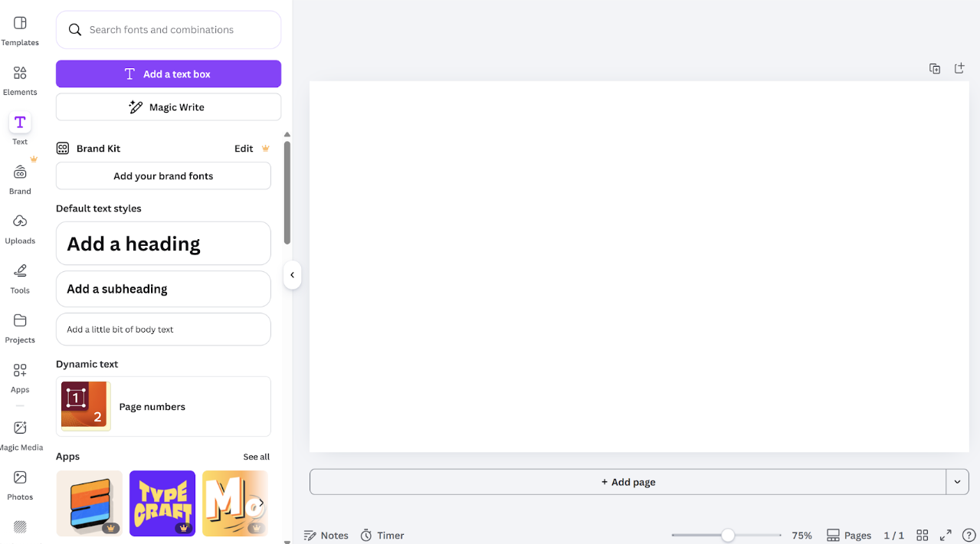Collapse the side panel with arrow handle
The image size is (980, 544).
(x=292, y=275)
